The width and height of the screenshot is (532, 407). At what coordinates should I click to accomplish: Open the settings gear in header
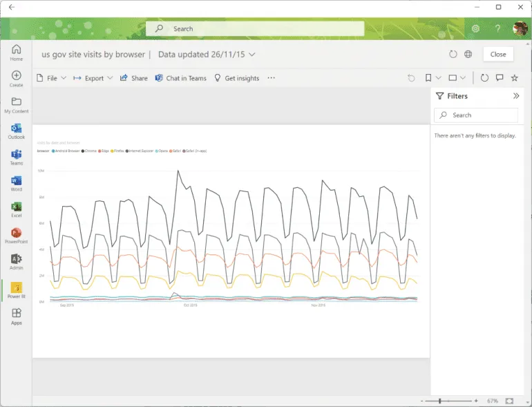(x=475, y=29)
